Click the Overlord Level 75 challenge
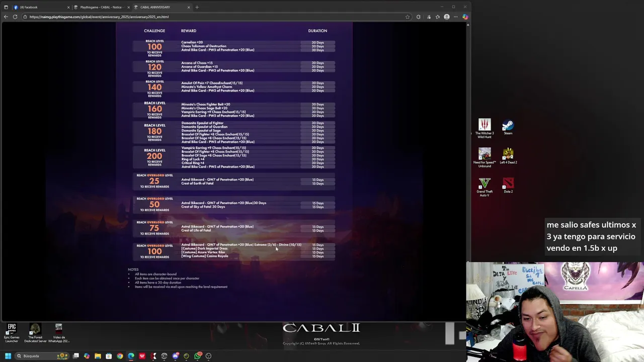Viewport: 644px width, 362px height. point(154,228)
